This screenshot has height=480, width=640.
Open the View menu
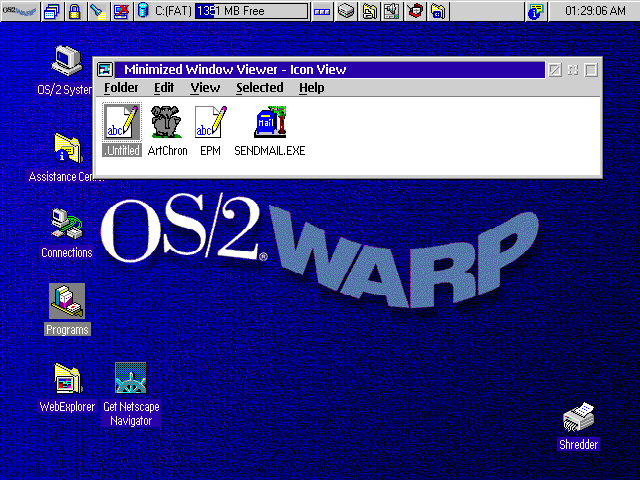tap(205, 88)
